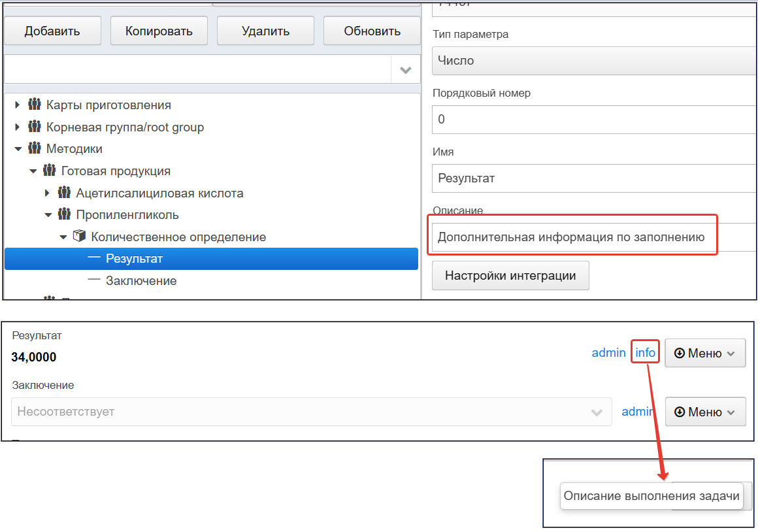Click the Добавить button
This screenshot has width=758, height=532.
point(52,31)
